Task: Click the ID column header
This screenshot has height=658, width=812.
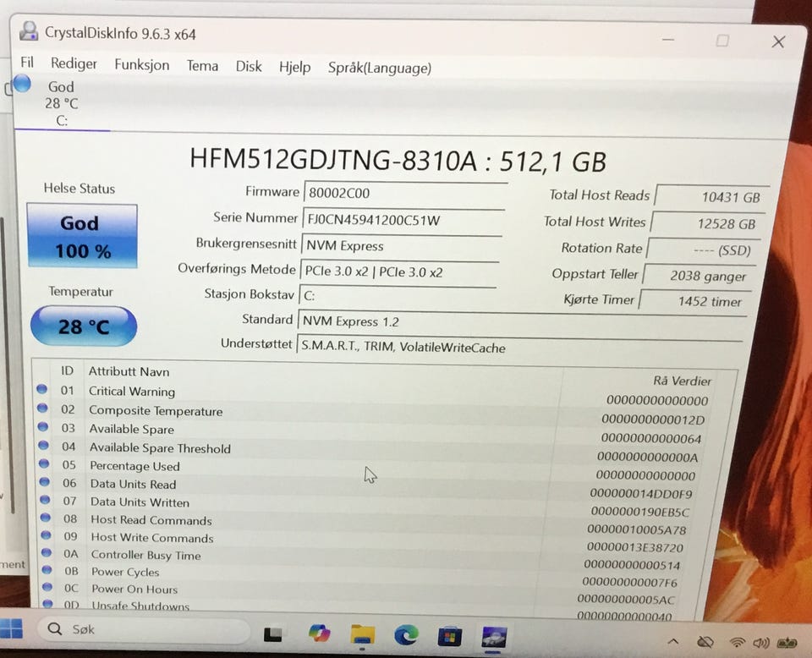Action: pos(67,370)
